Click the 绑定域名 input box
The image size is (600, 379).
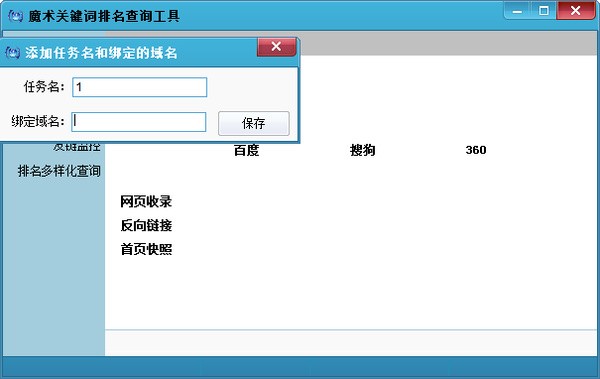coord(139,122)
